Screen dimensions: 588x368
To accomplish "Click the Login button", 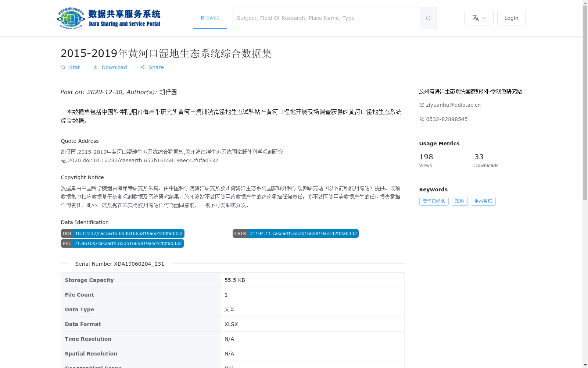I will point(511,18).
